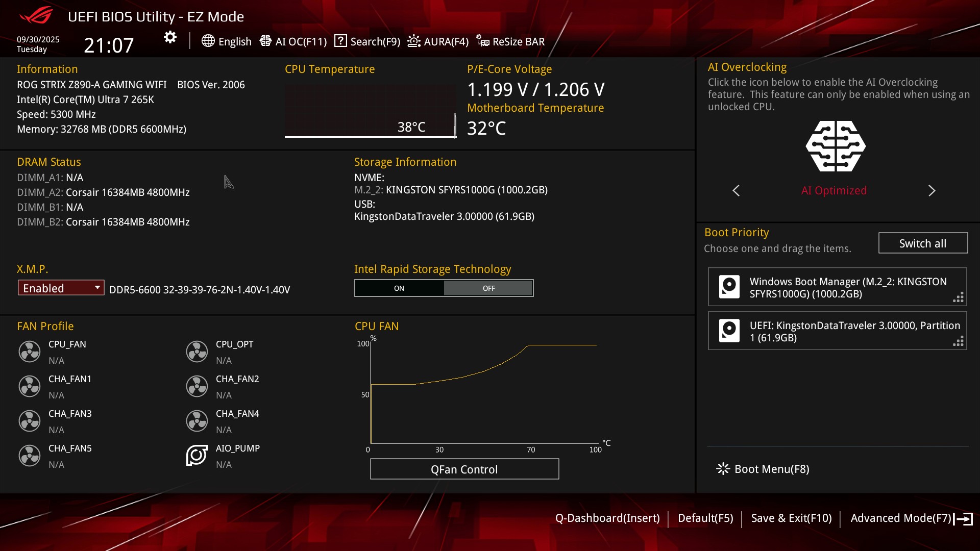Open the X.M.P. Enabled dropdown
Screen dimensions: 980x551
point(61,288)
